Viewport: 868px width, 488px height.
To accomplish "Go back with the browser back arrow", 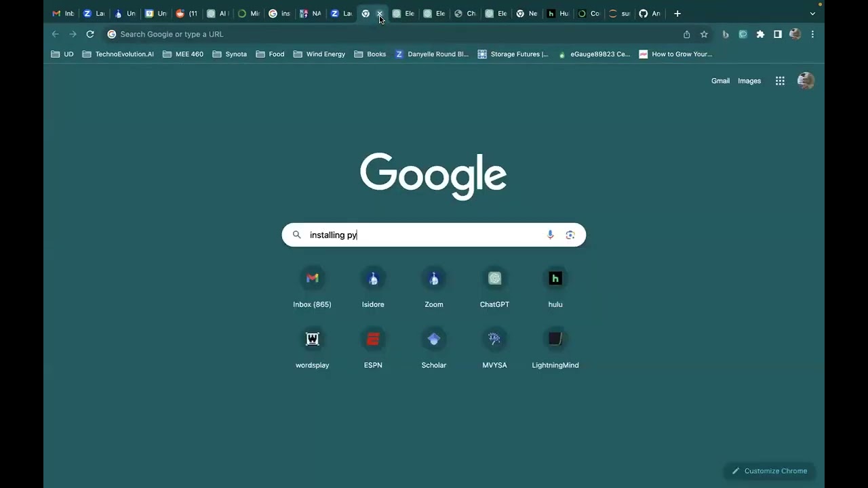I will tap(56, 34).
